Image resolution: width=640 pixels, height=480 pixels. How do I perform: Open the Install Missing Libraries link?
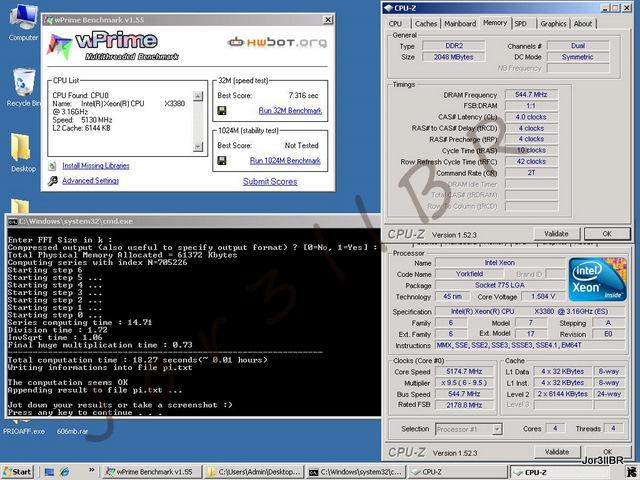(96, 166)
